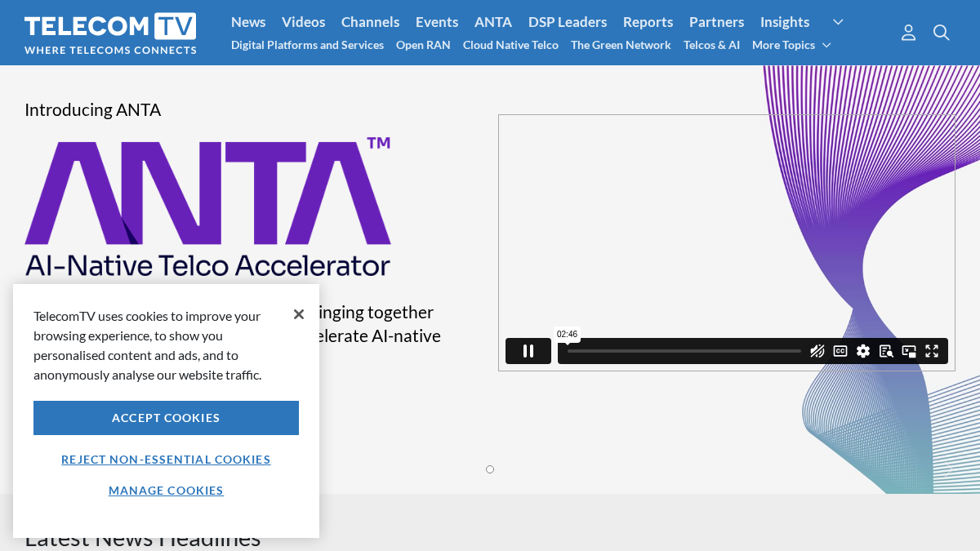
Task: Expand main navigation chevron after Insights
Action: coord(838,22)
